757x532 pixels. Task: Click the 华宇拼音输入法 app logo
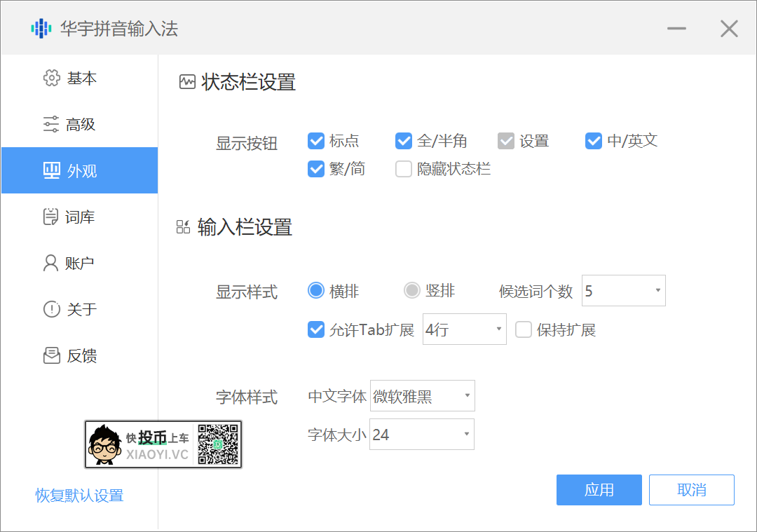pyautogui.click(x=39, y=28)
